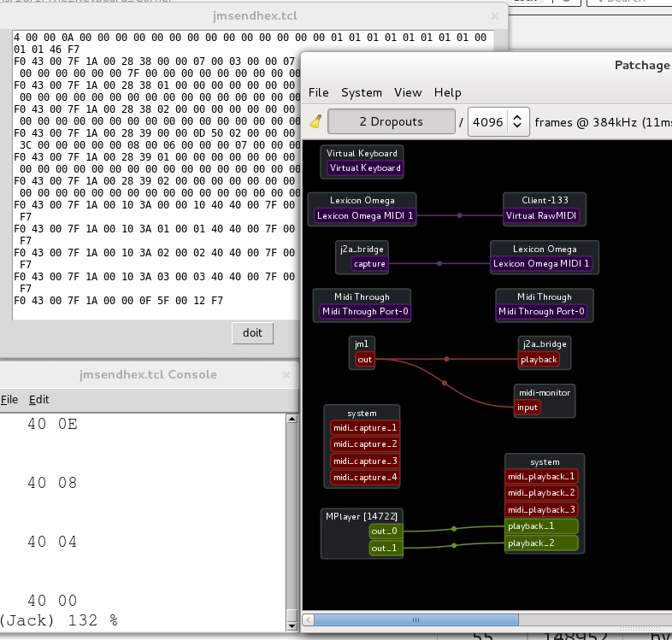This screenshot has width=672, height=640.
Task: Click the midi-monitor module title
Action: (x=545, y=392)
